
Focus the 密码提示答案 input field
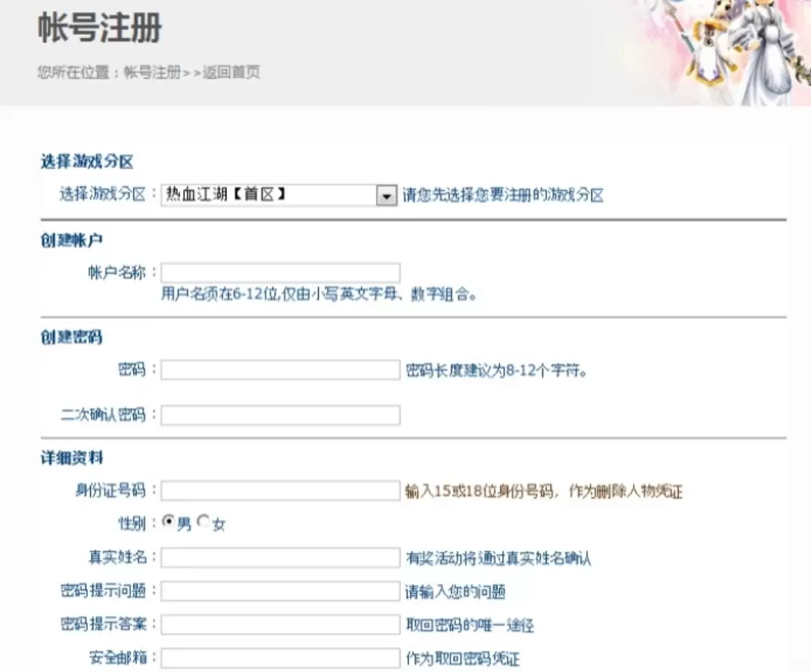[x=280, y=624]
